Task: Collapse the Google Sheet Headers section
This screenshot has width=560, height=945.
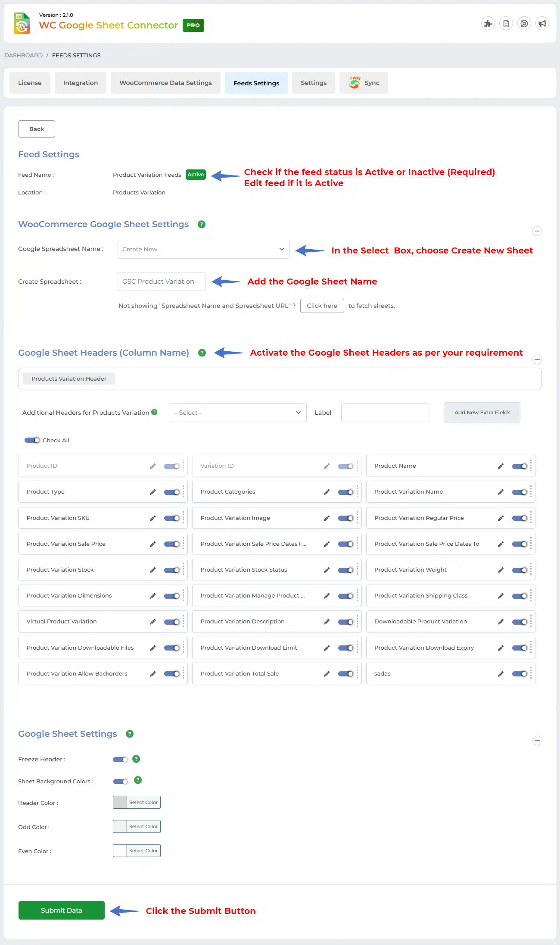Action: (537, 360)
